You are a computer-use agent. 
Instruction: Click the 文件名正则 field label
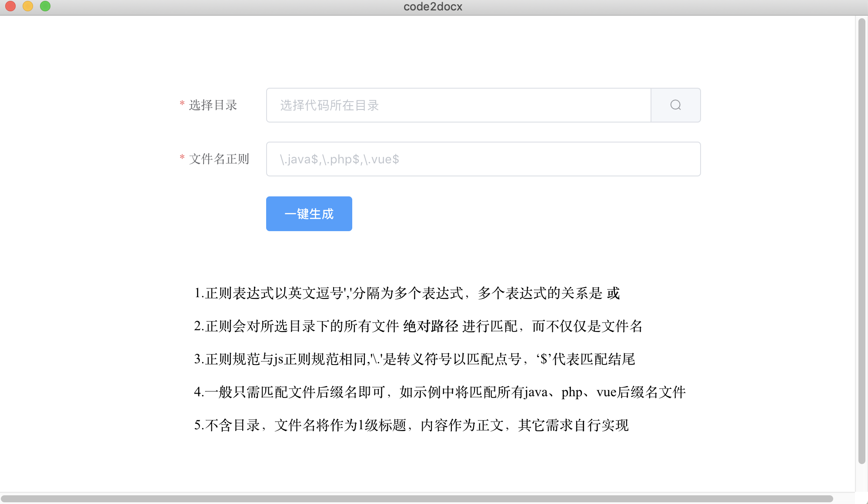tap(219, 159)
